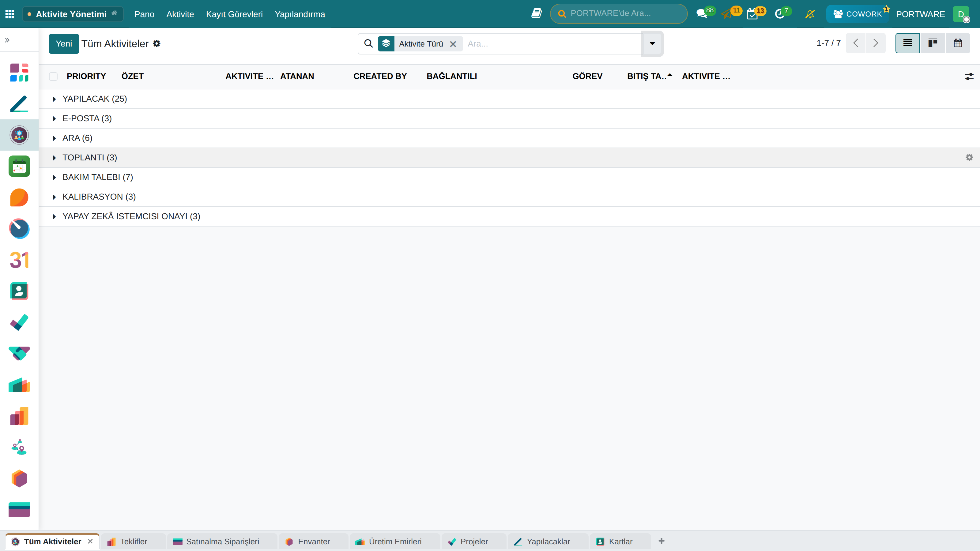
Task: Open the search options dropdown arrow
Action: point(652,44)
